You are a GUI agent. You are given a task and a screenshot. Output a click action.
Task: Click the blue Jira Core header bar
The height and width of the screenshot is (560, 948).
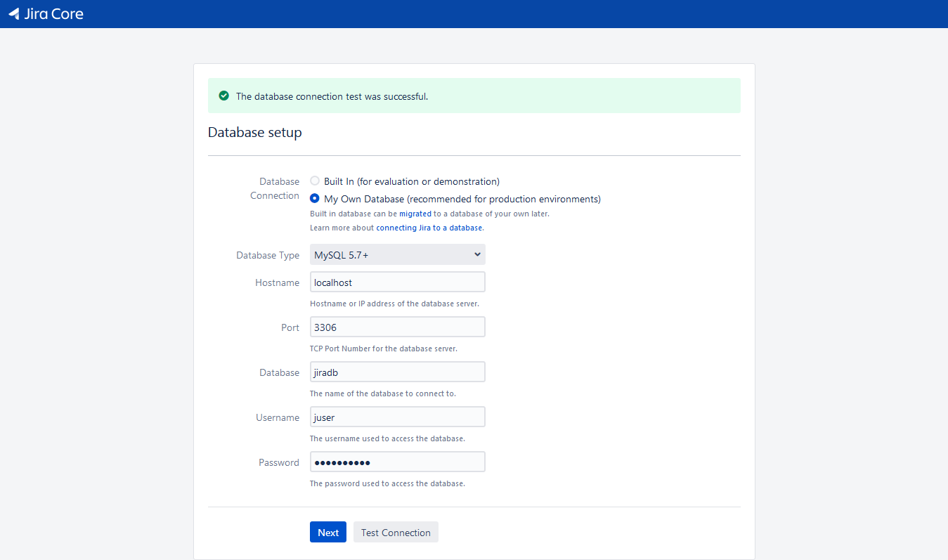[474, 13]
